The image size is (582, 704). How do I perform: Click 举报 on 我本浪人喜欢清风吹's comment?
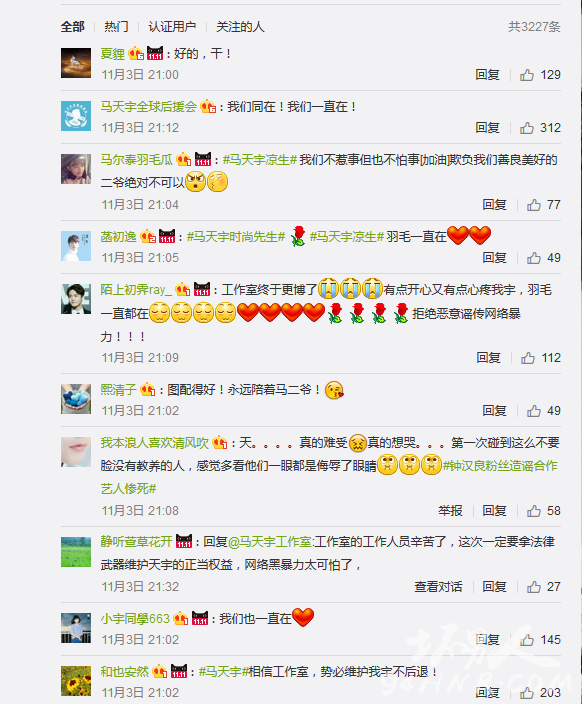[450, 511]
